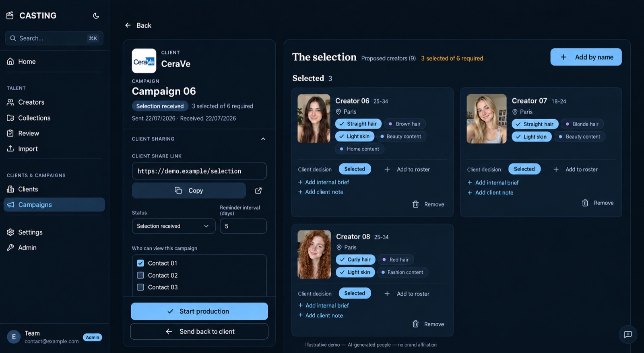This screenshot has height=353, width=644.
Task: Click the feedback chat icon
Action: pyautogui.click(x=628, y=334)
